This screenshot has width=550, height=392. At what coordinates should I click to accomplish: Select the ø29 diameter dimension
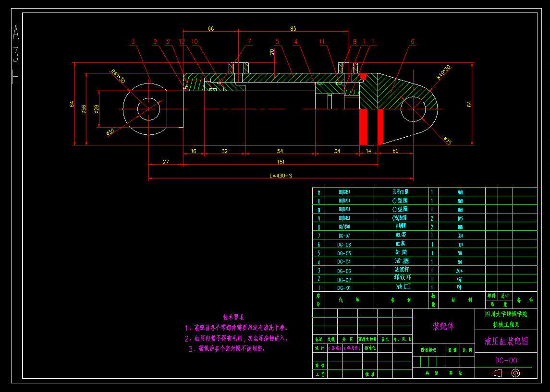point(97,109)
